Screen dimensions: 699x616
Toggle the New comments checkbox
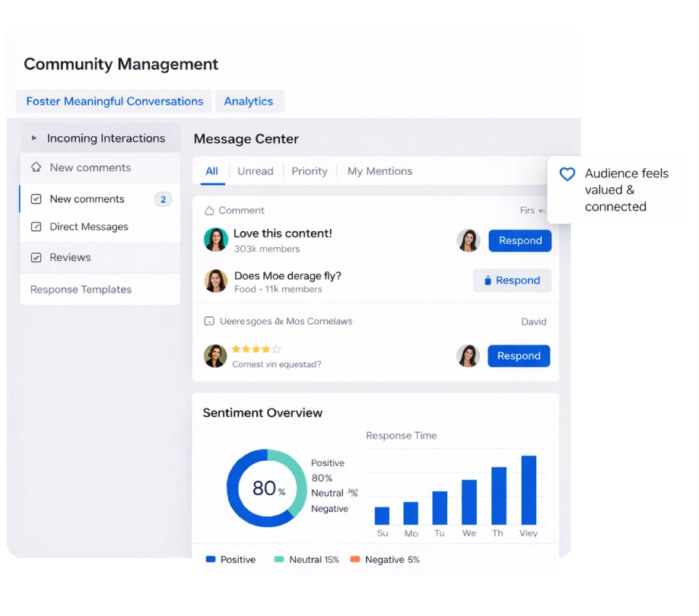[x=36, y=199]
